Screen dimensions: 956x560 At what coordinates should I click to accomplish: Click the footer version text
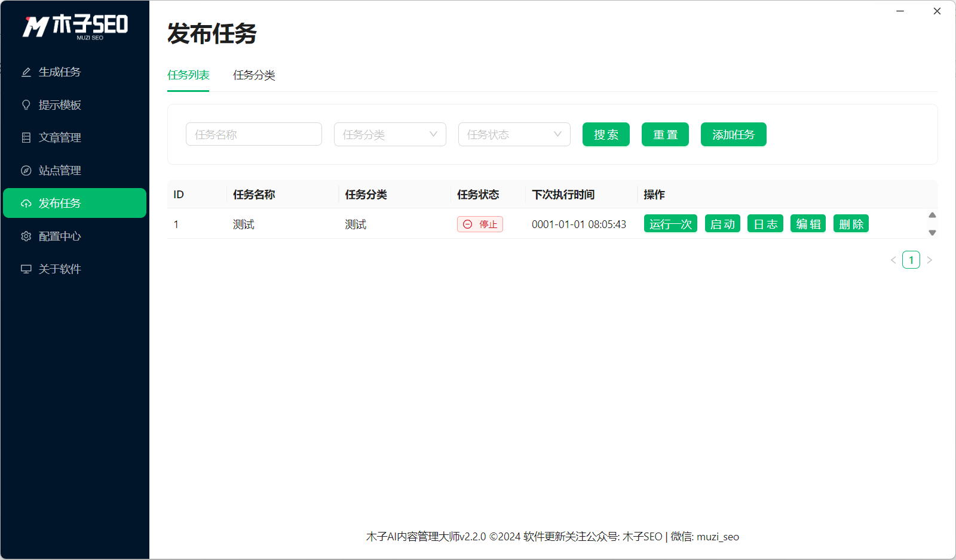pos(553,537)
